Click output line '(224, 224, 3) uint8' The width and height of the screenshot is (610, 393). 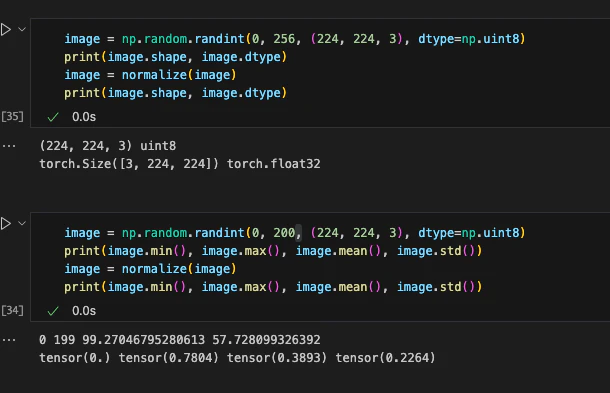click(x=108, y=146)
